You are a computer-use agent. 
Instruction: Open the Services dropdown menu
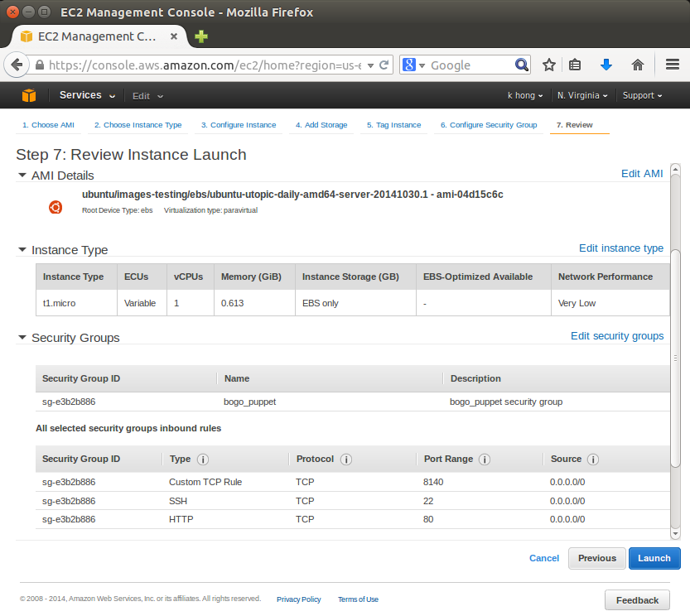pyautogui.click(x=87, y=95)
